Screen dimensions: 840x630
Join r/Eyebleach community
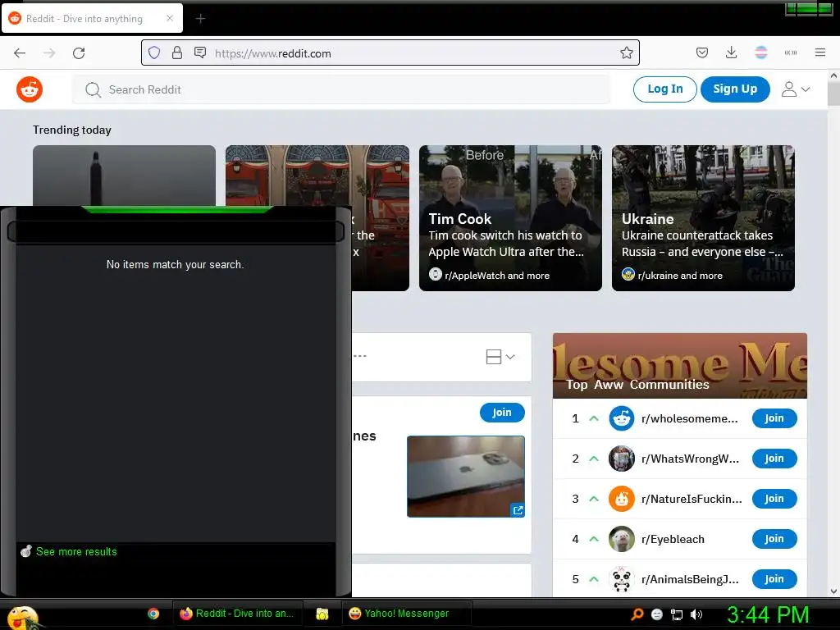(774, 539)
